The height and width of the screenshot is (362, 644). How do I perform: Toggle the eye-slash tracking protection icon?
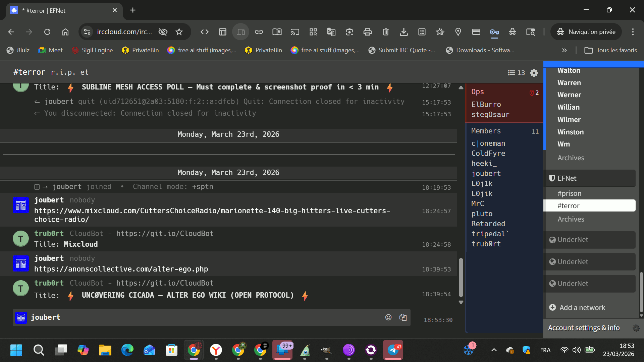(163, 32)
